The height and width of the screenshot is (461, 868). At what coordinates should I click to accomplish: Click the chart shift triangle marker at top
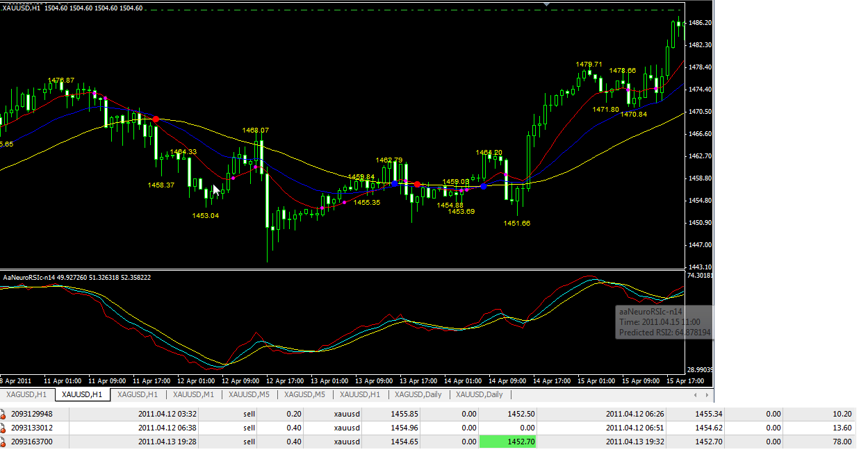pos(547,3)
